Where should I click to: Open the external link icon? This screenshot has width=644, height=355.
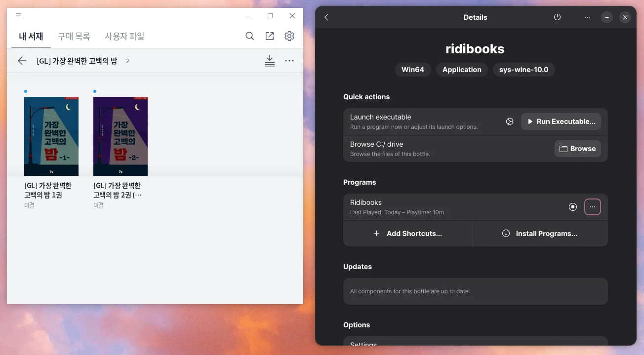tap(270, 36)
